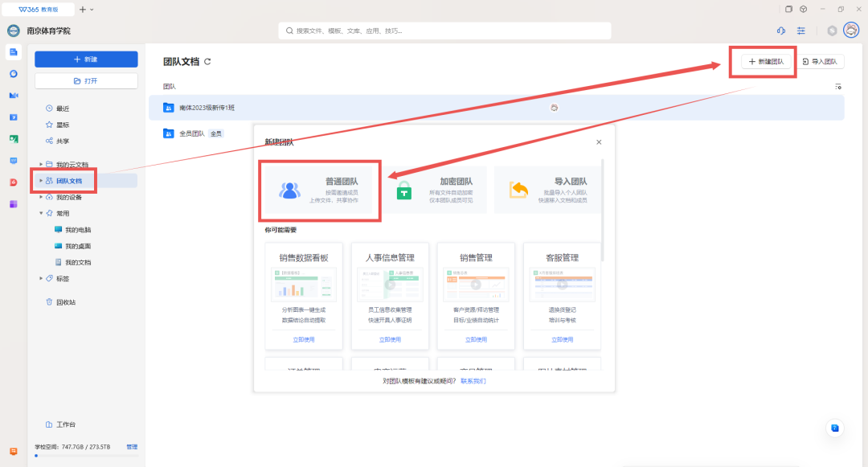The image size is (868, 467).
Task: Open 工作台 in the sidebar
Action: pos(61,424)
